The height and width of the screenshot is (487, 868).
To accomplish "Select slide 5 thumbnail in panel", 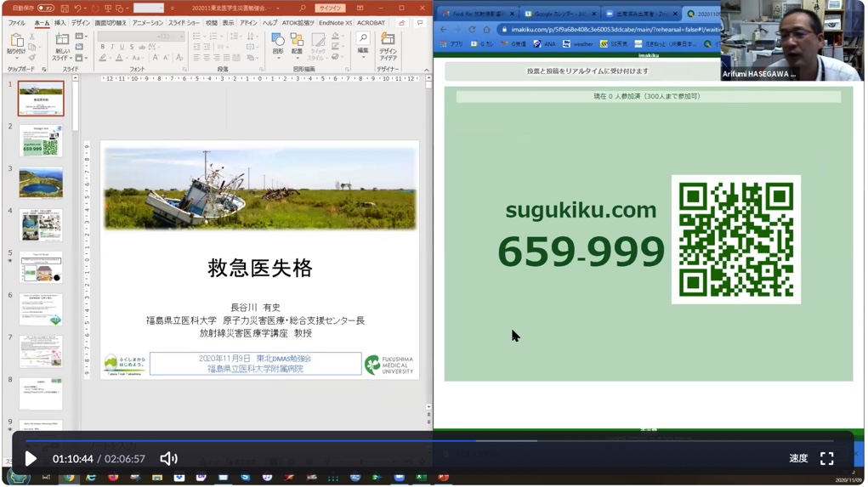I will coord(41,267).
